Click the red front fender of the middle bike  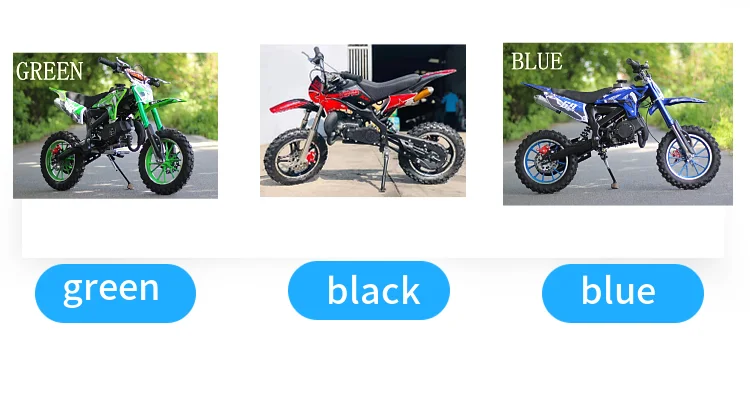coord(291,105)
